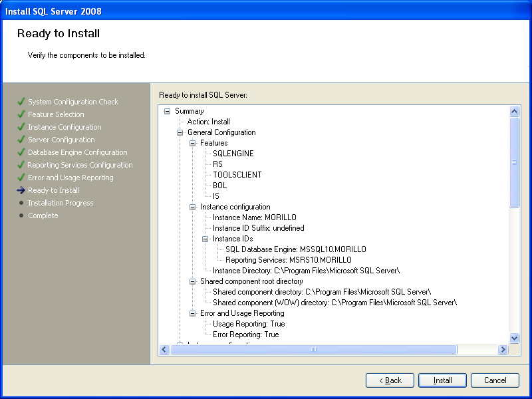Collapse the Instance IDs node

click(x=205, y=239)
